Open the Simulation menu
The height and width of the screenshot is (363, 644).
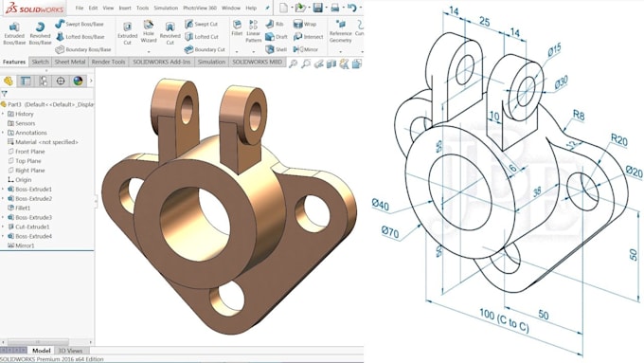pos(166,8)
